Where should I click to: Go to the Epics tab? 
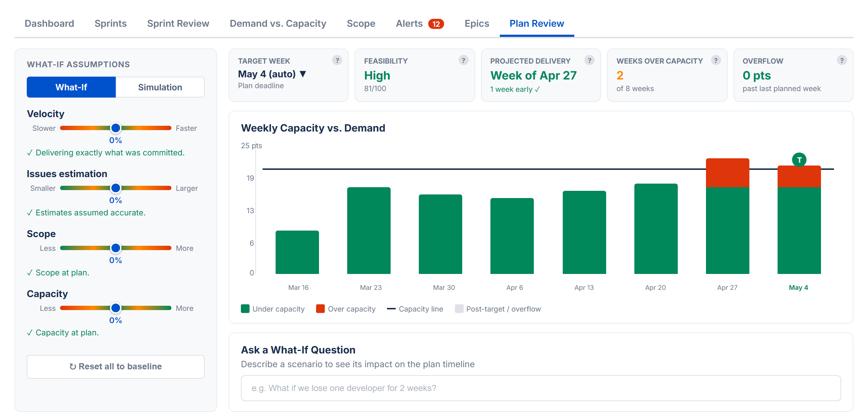(476, 23)
